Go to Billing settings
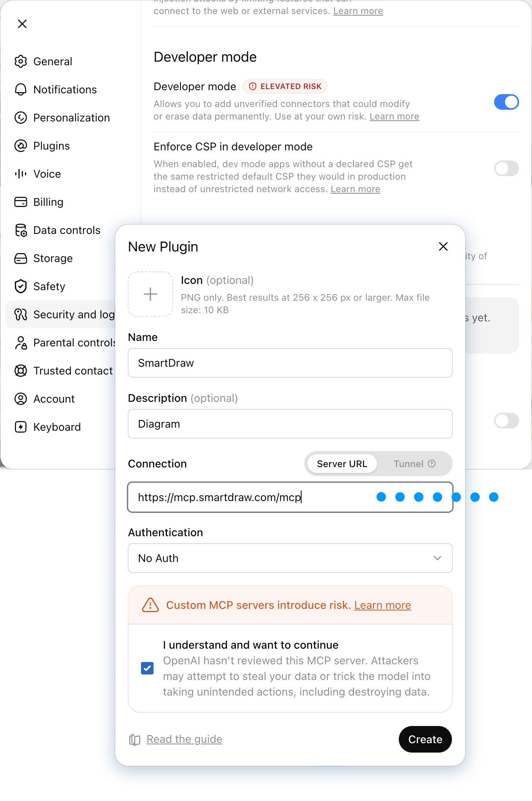Screen dimensions: 532x801 click(48, 202)
